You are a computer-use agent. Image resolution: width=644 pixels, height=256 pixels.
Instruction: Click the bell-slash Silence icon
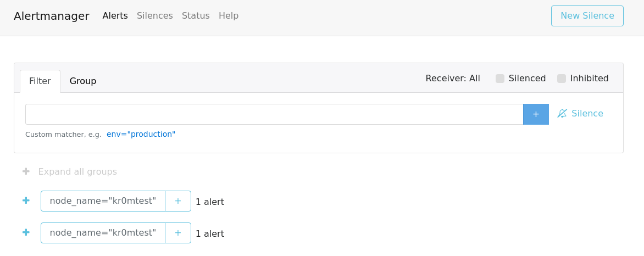tap(562, 114)
